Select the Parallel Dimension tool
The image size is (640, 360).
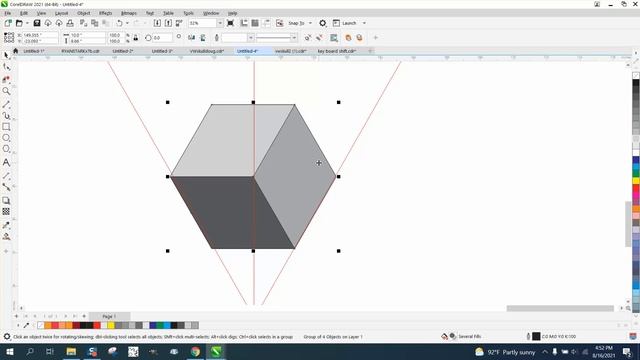pyautogui.click(x=6, y=176)
